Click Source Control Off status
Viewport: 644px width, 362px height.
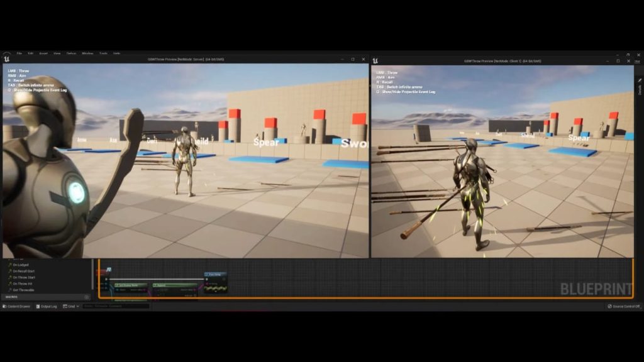(x=623, y=306)
